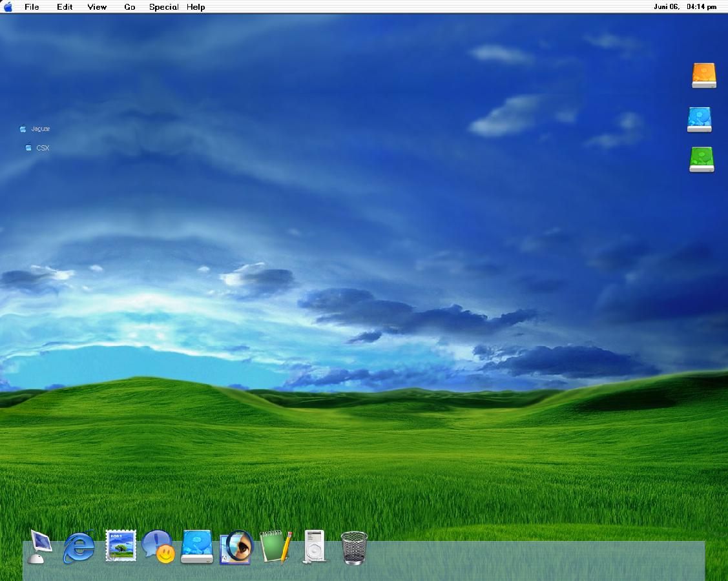Viewport: 728px width, 581px height.
Task: Open the iMac computer dock icon
Action: (x=39, y=546)
